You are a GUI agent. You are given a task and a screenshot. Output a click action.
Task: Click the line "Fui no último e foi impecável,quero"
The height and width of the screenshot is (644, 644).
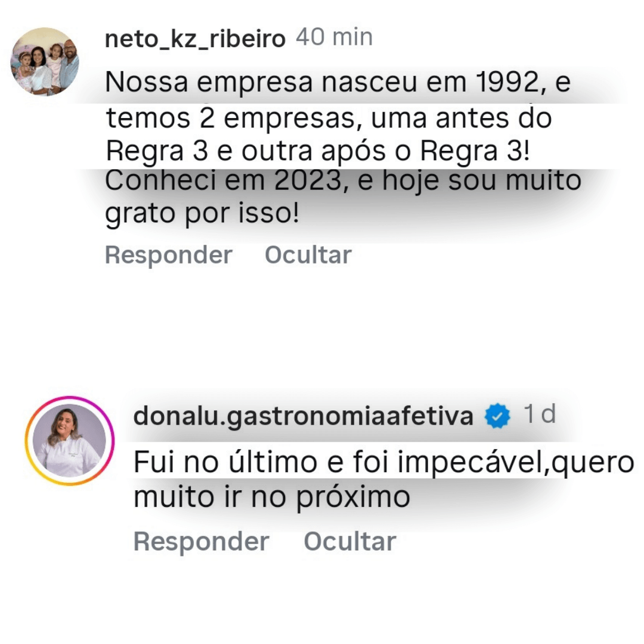click(x=383, y=462)
